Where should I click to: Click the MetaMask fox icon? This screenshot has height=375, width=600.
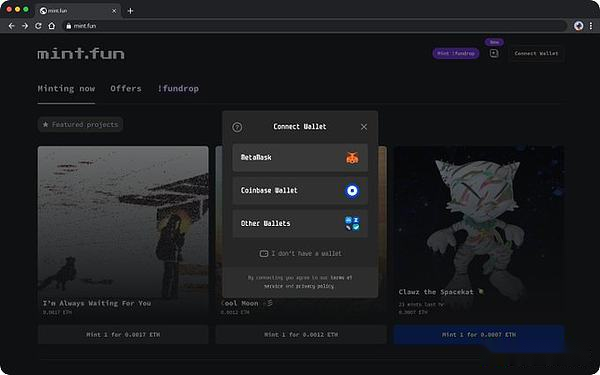pyautogui.click(x=352, y=158)
